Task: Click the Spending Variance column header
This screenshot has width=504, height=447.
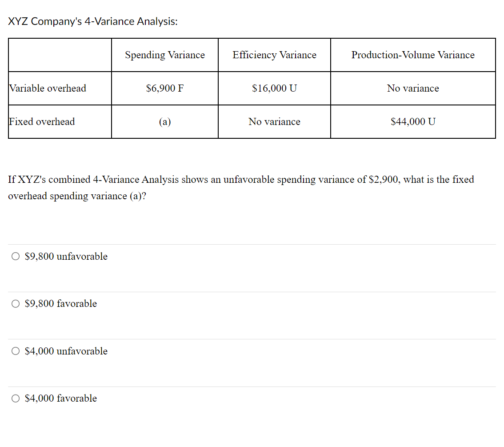Action: (x=164, y=55)
